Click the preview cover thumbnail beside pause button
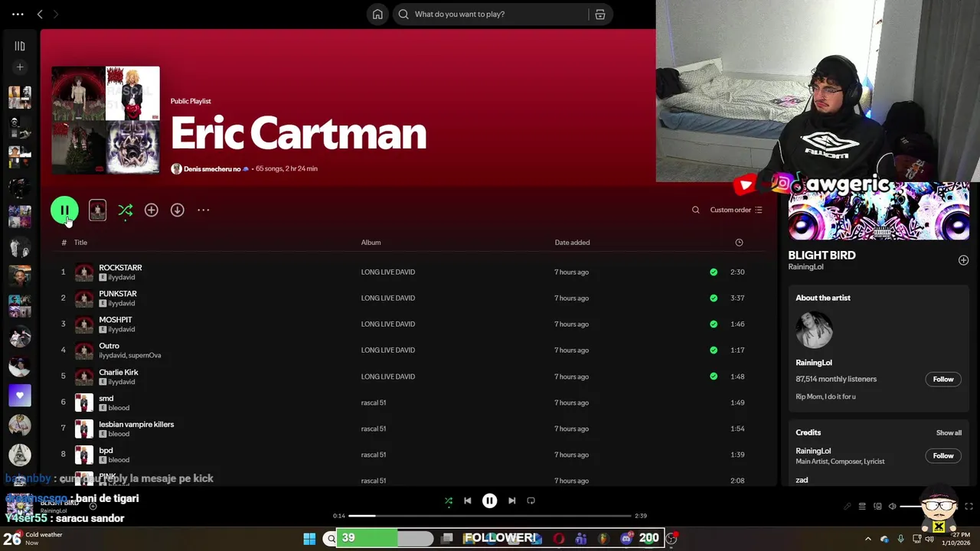Screen dimensions: 980x551 pyautogui.click(x=97, y=210)
